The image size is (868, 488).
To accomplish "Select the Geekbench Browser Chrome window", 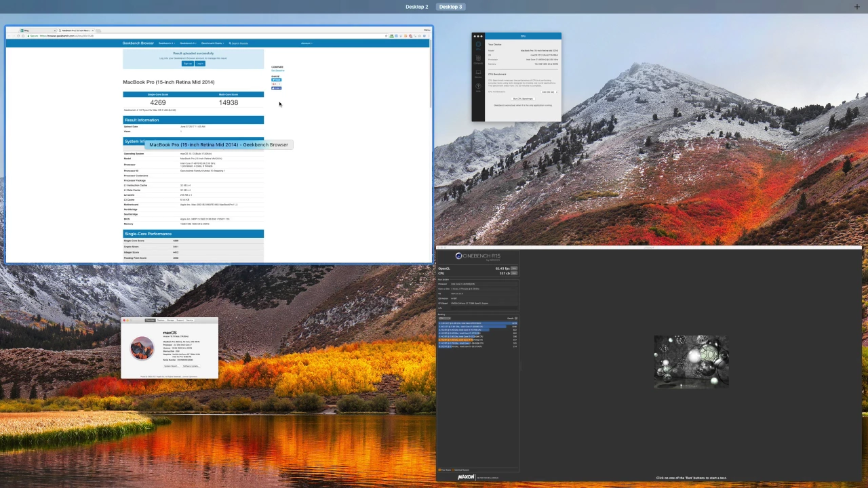I will [218, 144].
